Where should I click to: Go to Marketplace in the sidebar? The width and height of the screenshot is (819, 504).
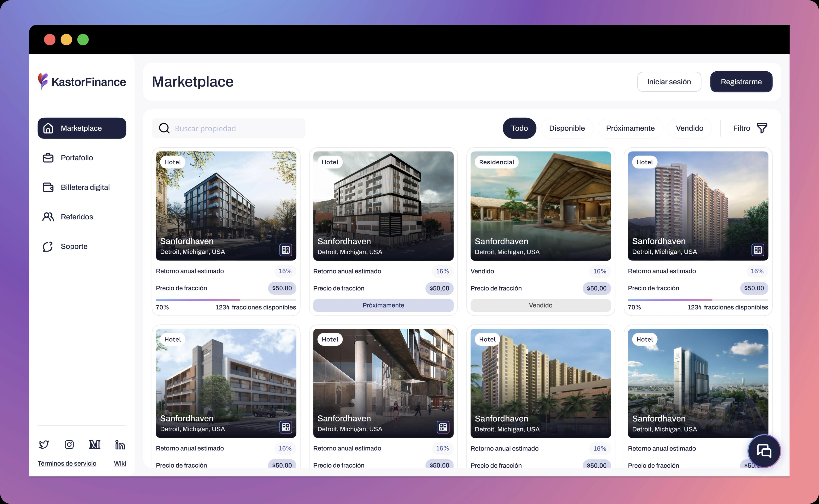click(82, 128)
